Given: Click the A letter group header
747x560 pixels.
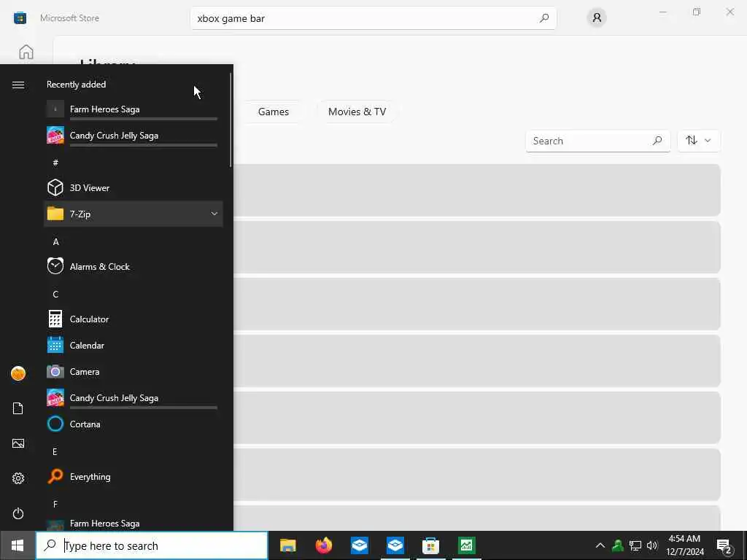Looking at the screenshot, I should tap(55, 241).
